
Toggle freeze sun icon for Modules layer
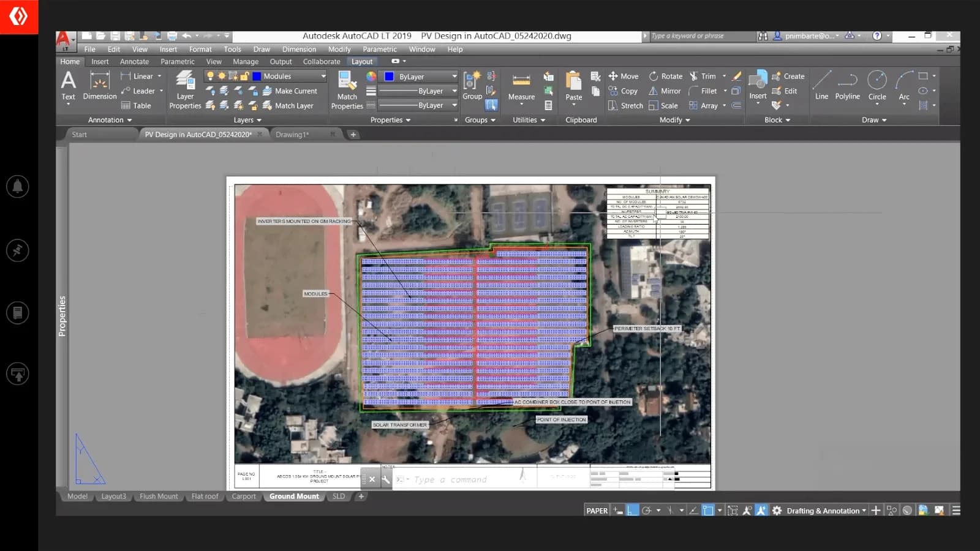click(x=222, y=76)
